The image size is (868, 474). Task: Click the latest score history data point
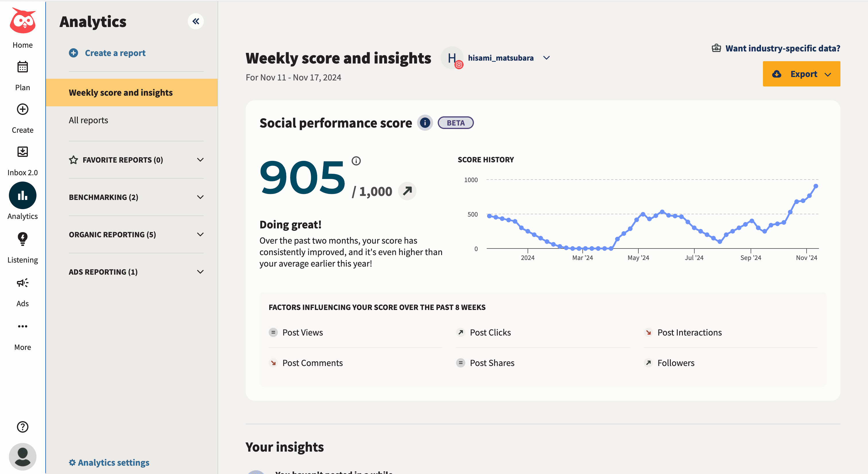tap(816, 186)
